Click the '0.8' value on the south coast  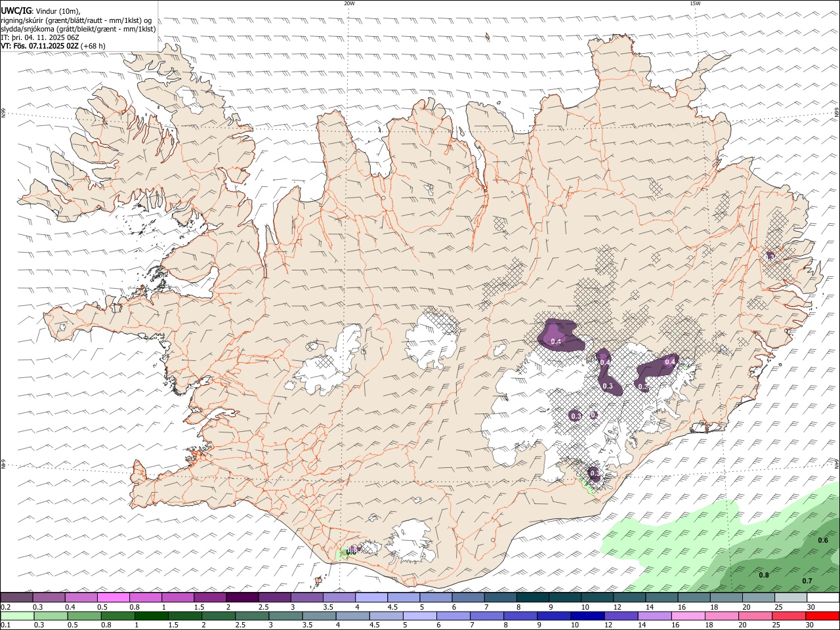pos(350,552)
